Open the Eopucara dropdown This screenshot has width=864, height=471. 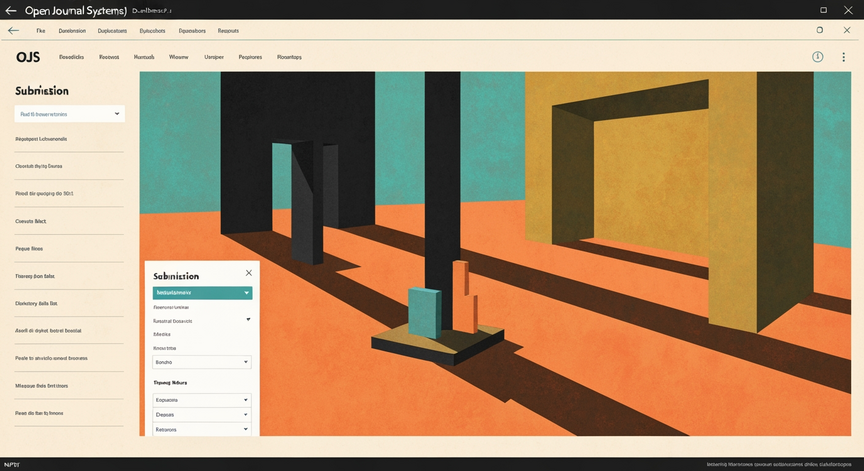point(202,400)
